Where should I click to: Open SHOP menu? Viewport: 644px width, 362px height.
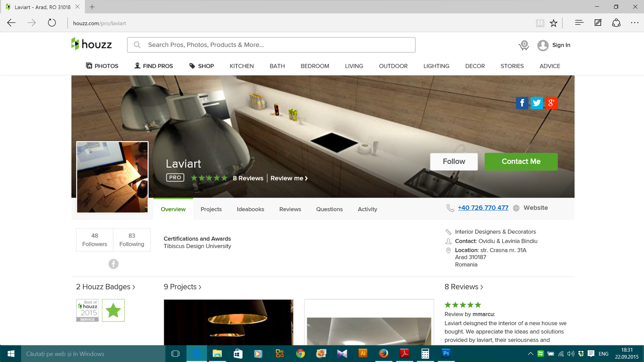click(201, 66)
